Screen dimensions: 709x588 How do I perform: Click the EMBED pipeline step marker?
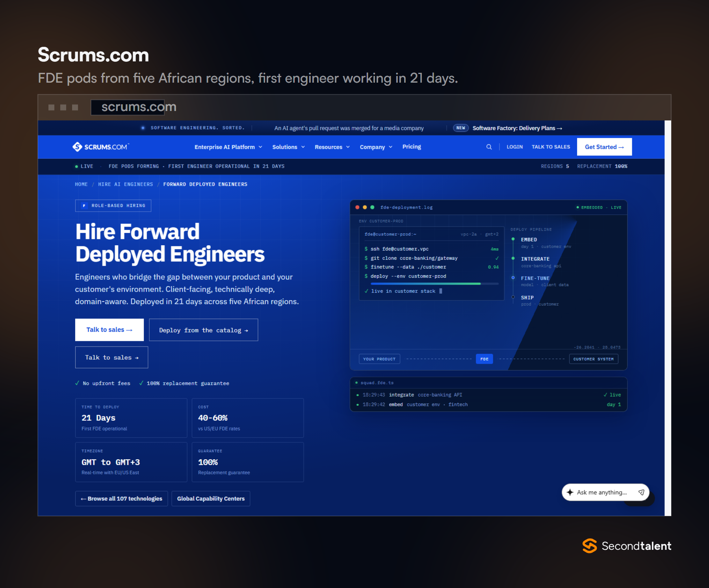[x=513, y=239]
